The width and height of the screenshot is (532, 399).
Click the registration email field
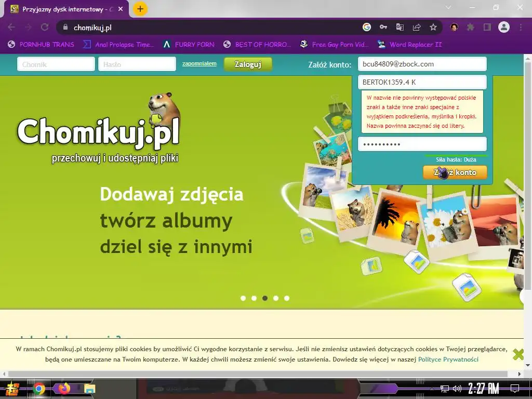[422, 64]
